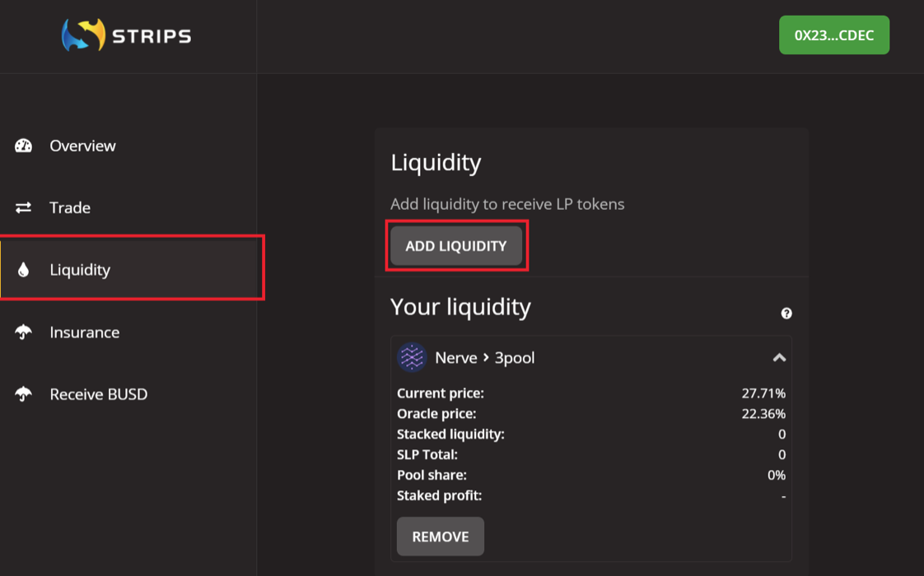Click the Trade swap arrows icon
The image size is (924, 576).
24,207
